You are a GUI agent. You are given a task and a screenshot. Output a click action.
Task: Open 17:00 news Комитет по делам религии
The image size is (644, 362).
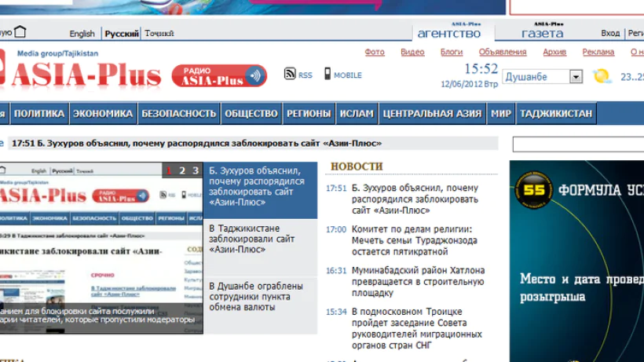(415, 240)
